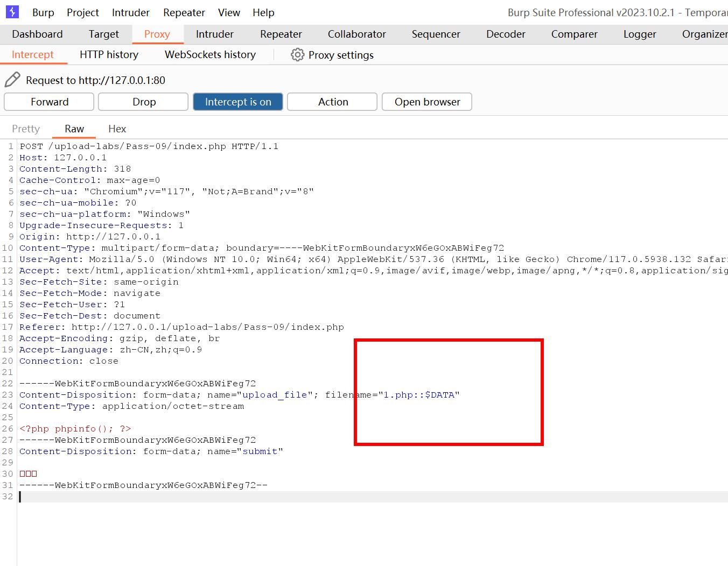The height and width of the screenshot is (566, 728).
Task: Open the Help menu
Action: click(x=263, y=12)
